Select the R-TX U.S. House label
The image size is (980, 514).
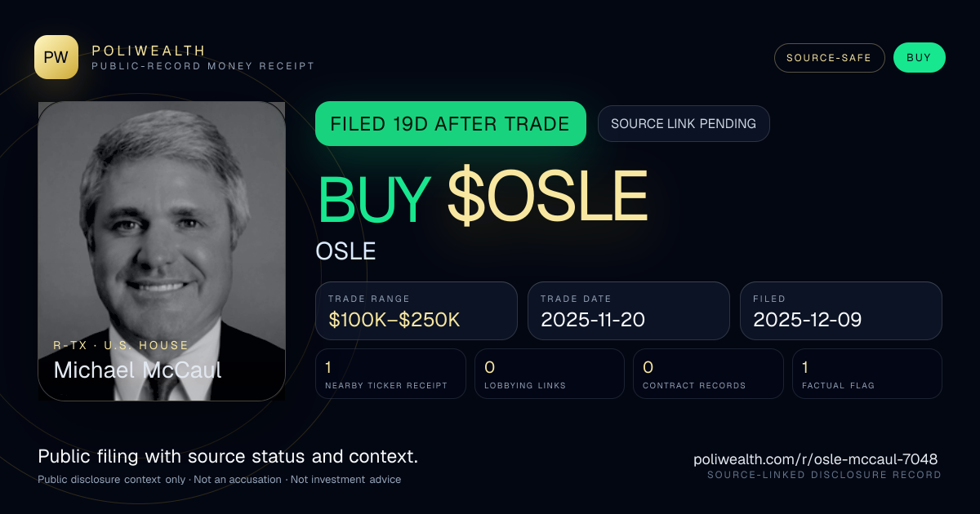coord(121,345)
